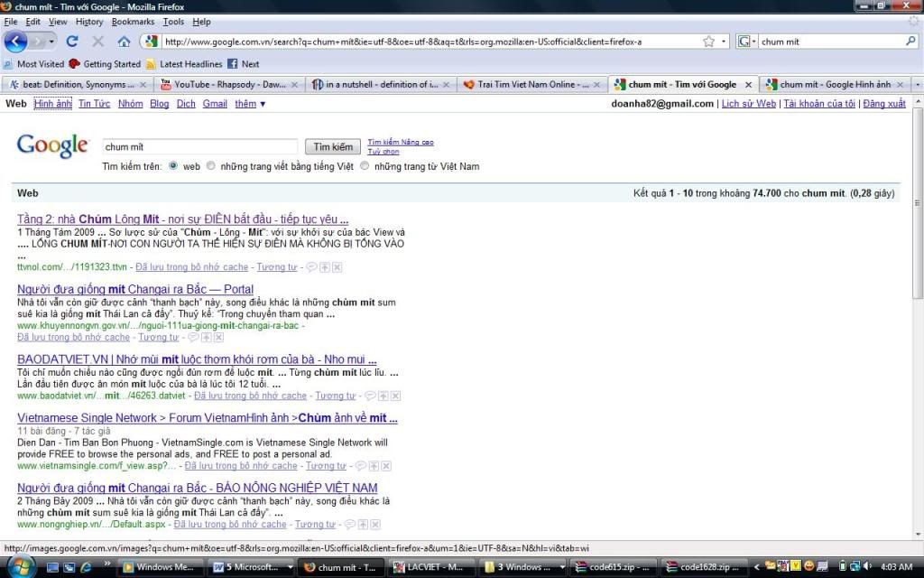Click the Show Desktop quick launch icon
Viewport: 924px width, 578px height.
click(x=52, y=567)
